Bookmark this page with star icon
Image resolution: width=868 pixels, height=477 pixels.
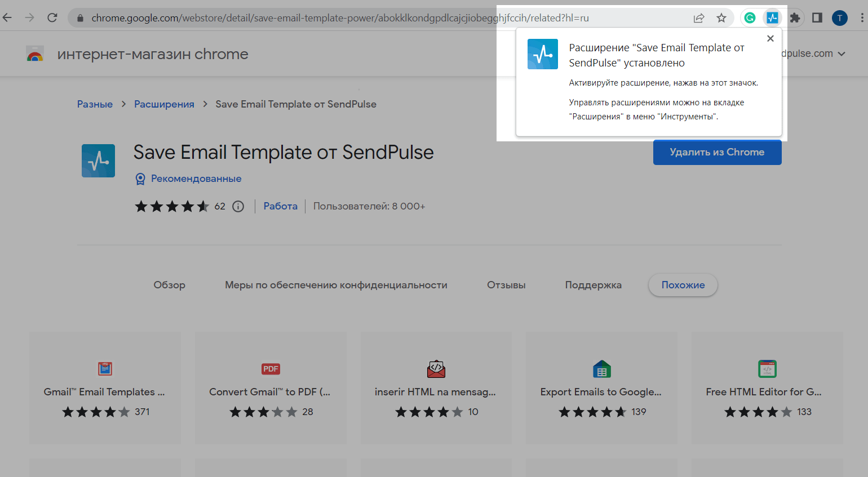tap(721, 18)
